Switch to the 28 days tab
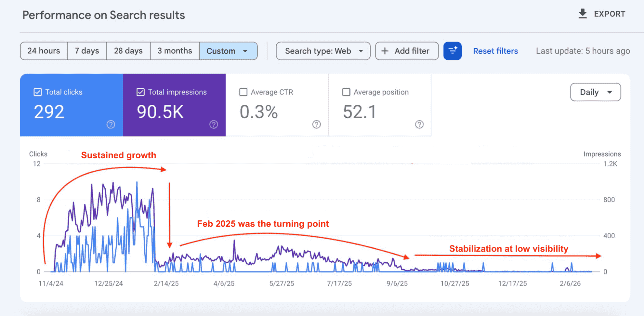Viewport: 644px width, 316px height. [128, 51]
